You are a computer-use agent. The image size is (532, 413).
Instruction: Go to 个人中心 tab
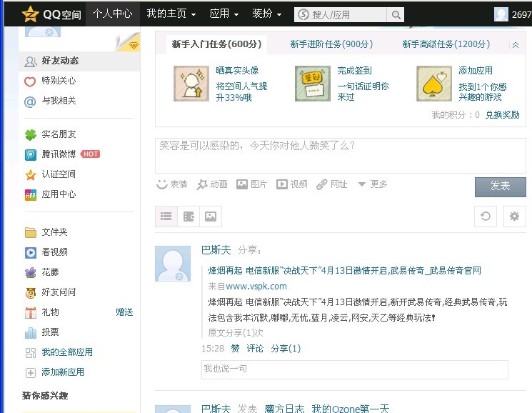[x=112, y=14]
